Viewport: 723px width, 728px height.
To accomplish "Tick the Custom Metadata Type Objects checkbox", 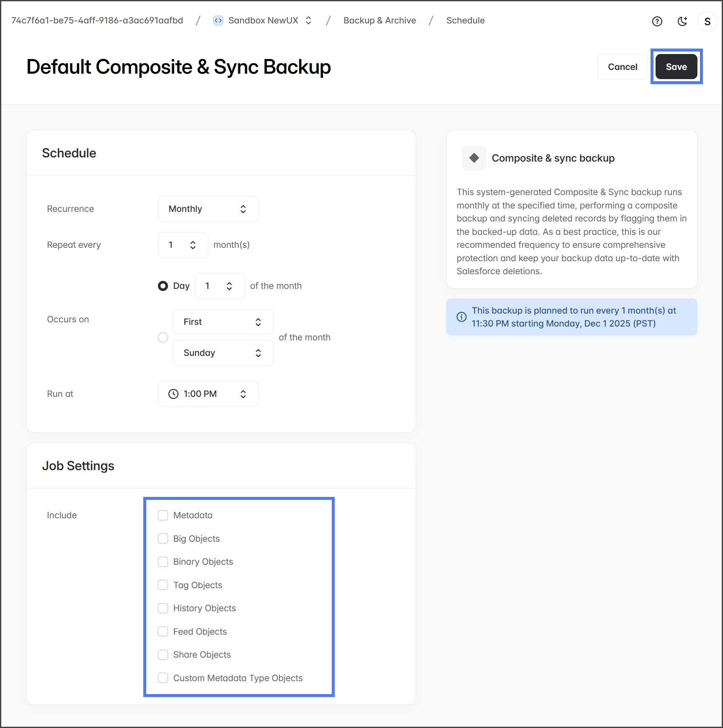I will click(163, 678).
